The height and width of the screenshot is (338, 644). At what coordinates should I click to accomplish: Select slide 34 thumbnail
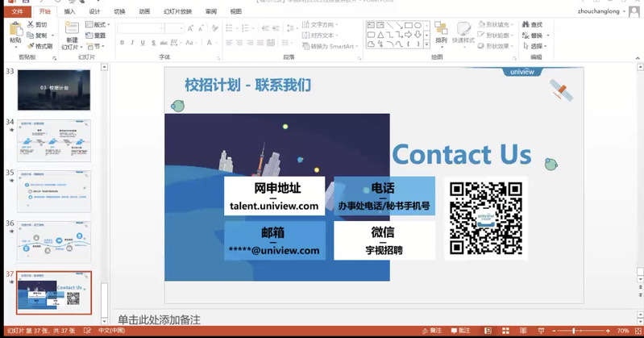(54, 140)
